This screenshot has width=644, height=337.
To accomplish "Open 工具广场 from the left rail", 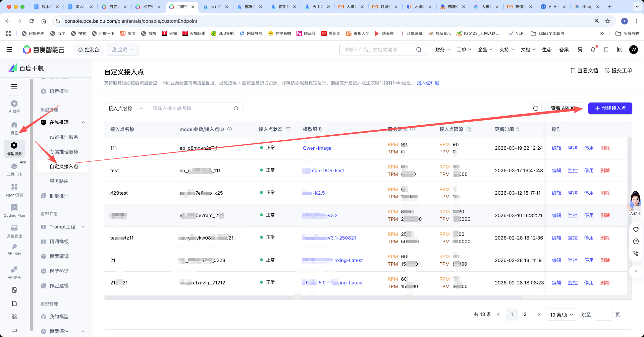I will [x=14, y=169].
